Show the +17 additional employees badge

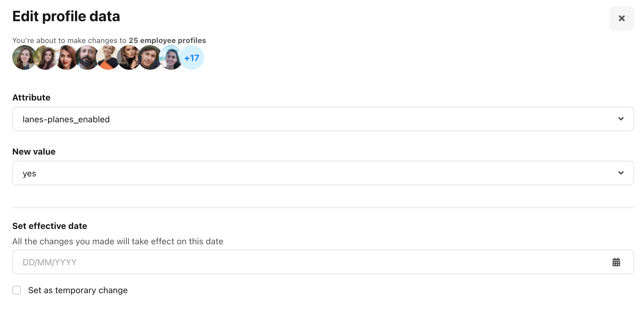[192, 57]
